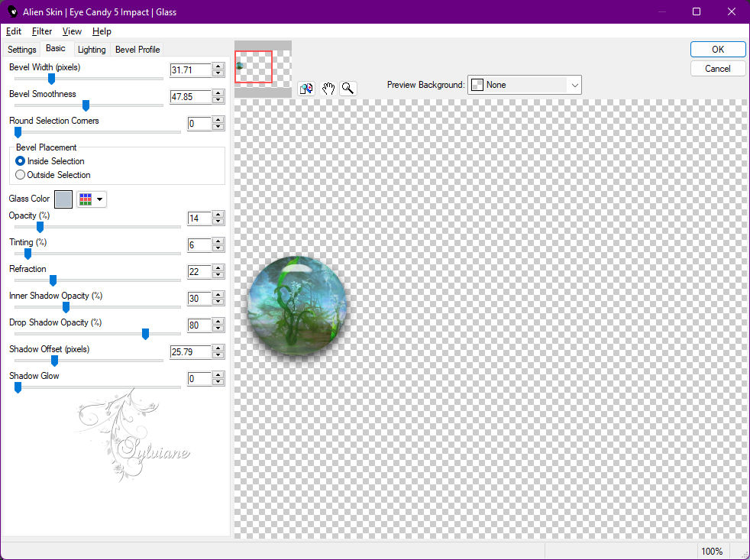
Task: Open the Edit menu
Action: click(x=14, y=31)
